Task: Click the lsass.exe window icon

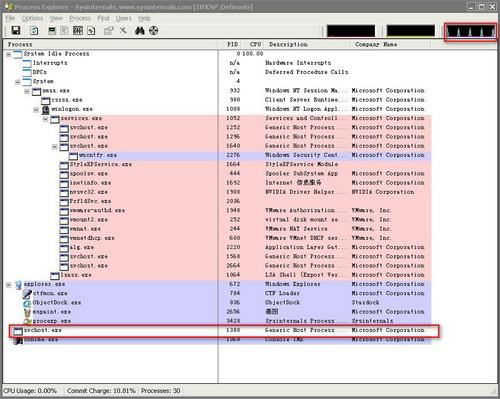Action: tap(55, 276)
